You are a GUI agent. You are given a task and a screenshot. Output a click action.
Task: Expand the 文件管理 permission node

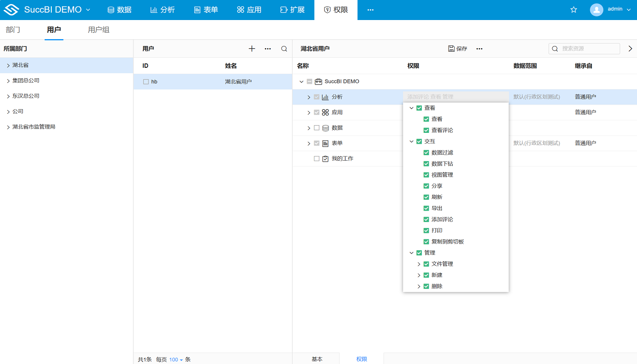point(419,264)
